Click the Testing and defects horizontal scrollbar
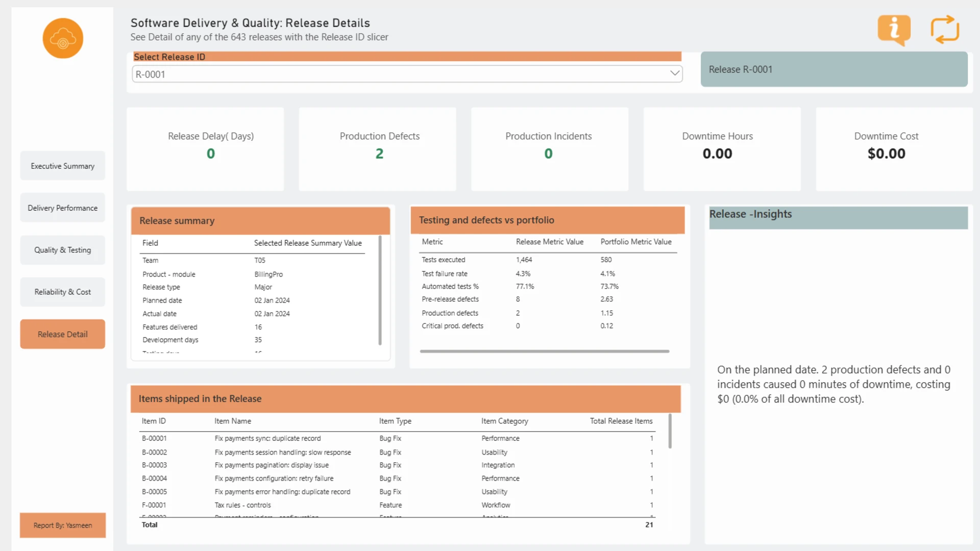 (x=545, y=351)
